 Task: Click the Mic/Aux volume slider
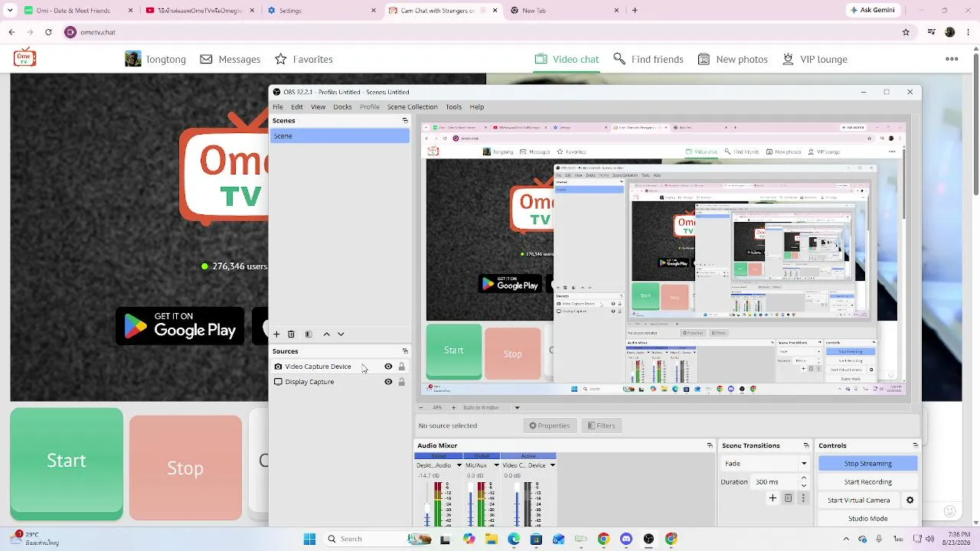(471, 503)
